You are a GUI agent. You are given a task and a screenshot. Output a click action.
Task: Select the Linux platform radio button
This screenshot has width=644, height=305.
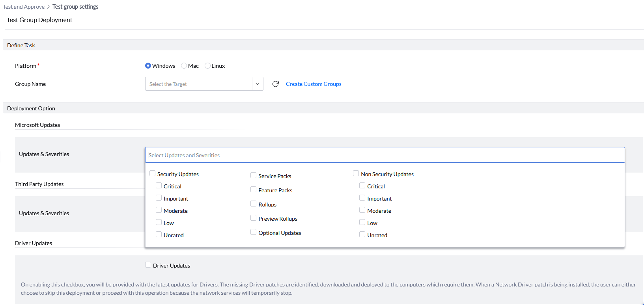click(x=207, y=66)
